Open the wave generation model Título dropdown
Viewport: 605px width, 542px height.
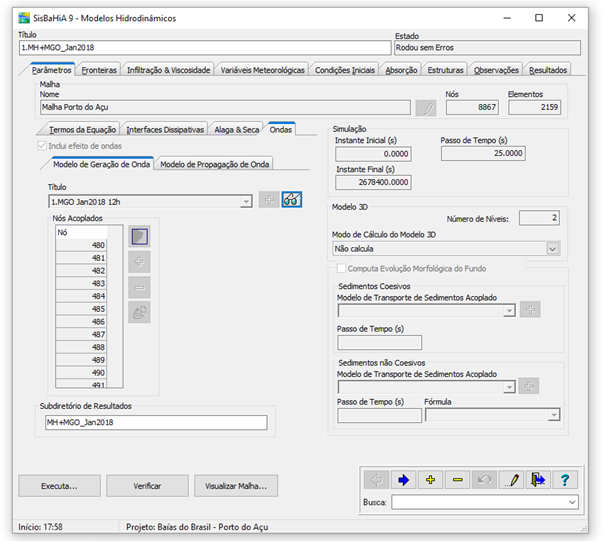[246, 202]
